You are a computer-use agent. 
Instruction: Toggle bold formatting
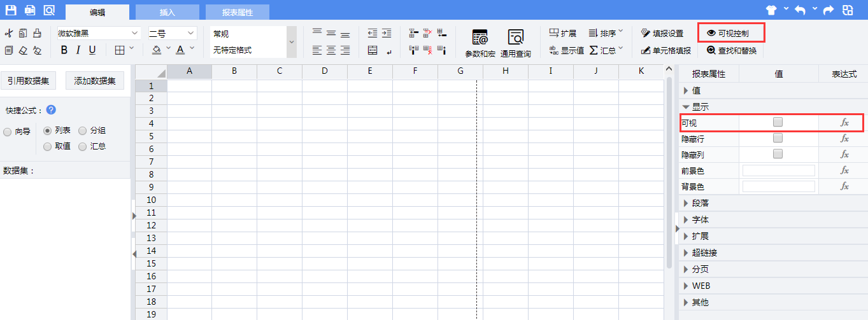point(64,50)
